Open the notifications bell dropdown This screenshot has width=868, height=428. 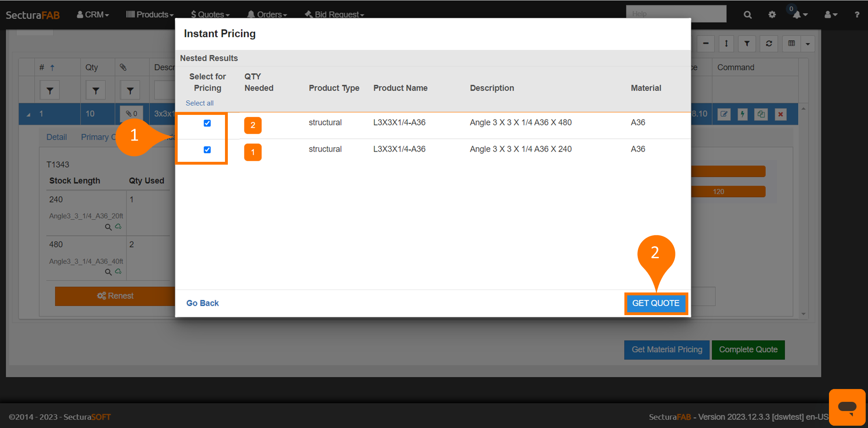tap(799, 15)
